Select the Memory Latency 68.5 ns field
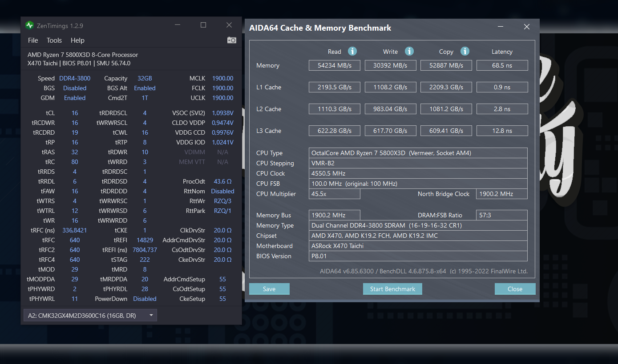618x364 pixels. tap(502, 65)
